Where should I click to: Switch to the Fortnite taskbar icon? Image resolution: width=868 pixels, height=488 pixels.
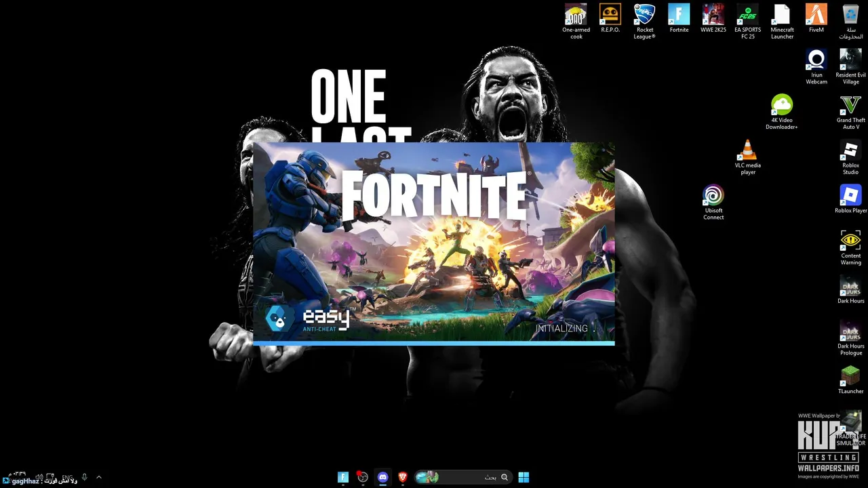(x=343, y=477)
